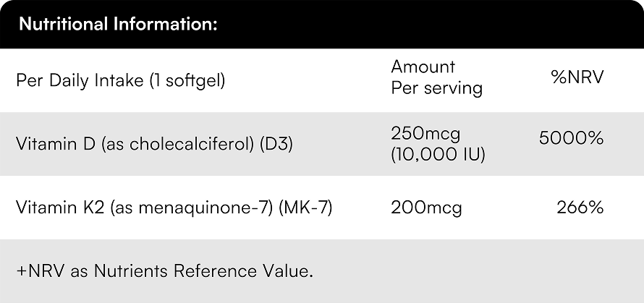Click the "Amount" column header word

pos(423,67)
